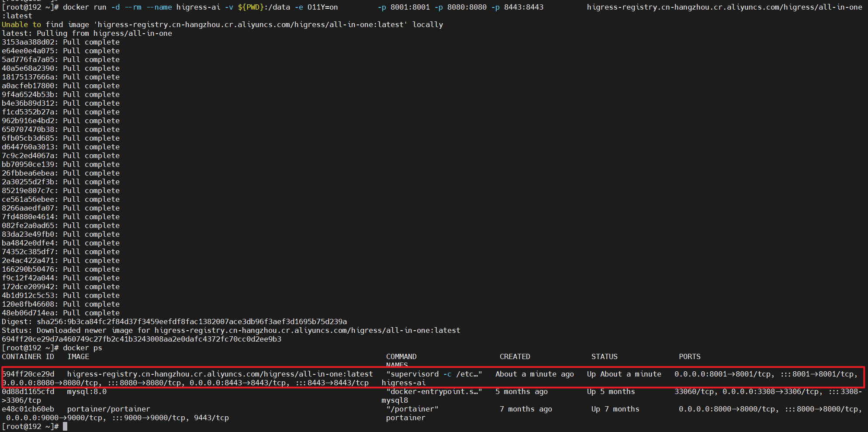Click the CONTAINER ID column header
The image size is (868, 432).
point(28,356)
